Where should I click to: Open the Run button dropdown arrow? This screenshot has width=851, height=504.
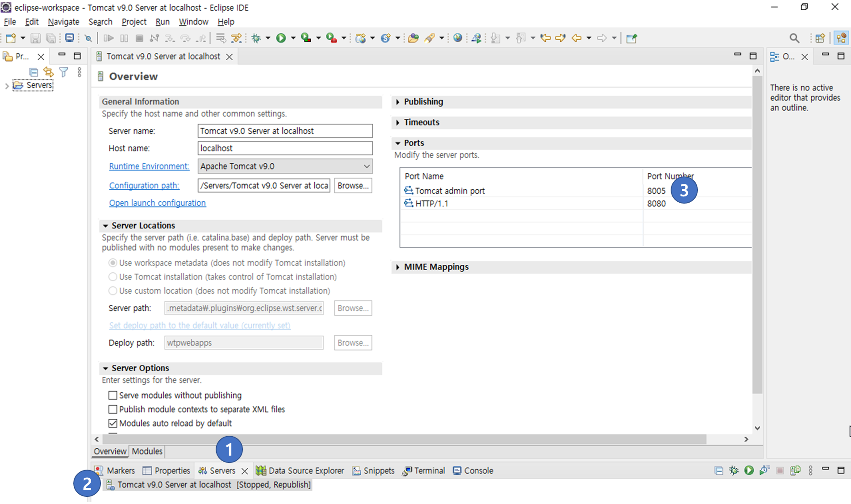click(x=293, y=38)
